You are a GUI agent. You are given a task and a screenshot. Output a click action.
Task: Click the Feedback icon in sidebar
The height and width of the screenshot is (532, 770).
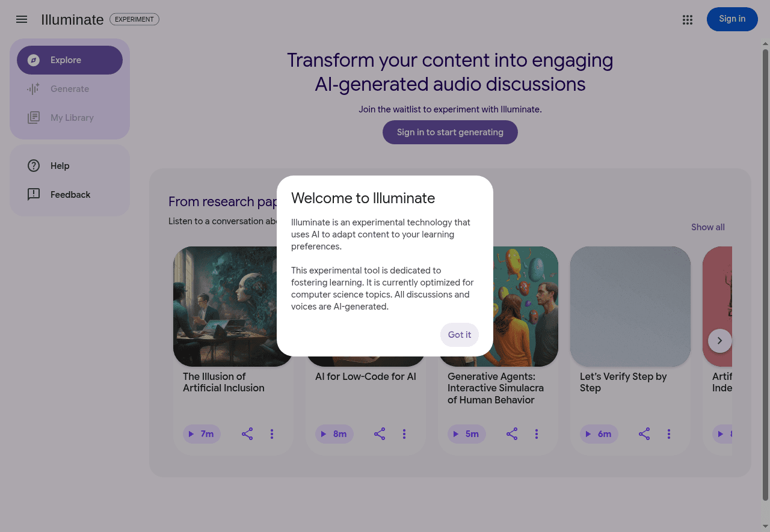tap(34, 195)
